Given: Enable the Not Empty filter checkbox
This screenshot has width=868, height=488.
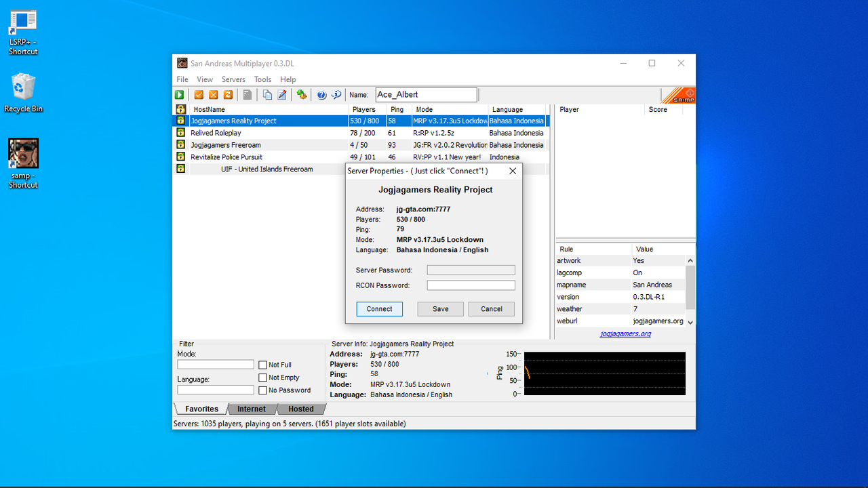Looking at the screenshot, I should 262,378.
